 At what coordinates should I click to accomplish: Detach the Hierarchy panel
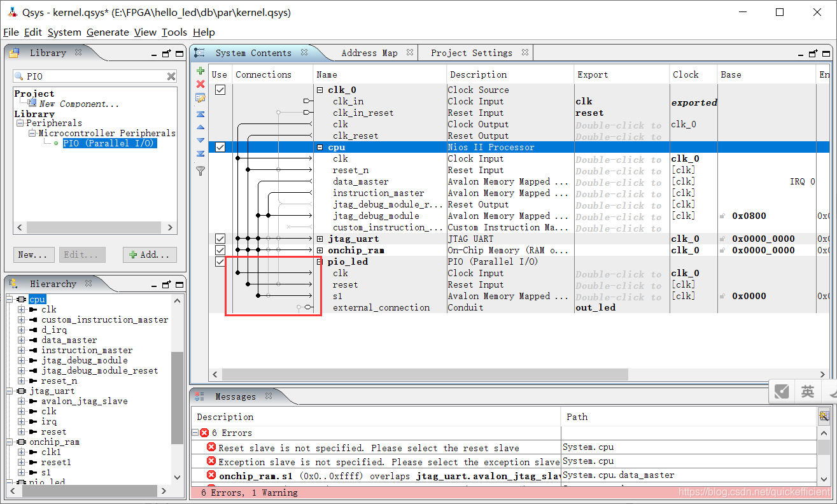tap(166, 284)
